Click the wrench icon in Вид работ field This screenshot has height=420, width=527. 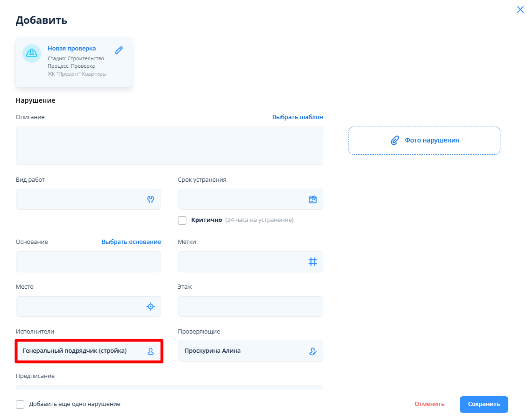150,199
